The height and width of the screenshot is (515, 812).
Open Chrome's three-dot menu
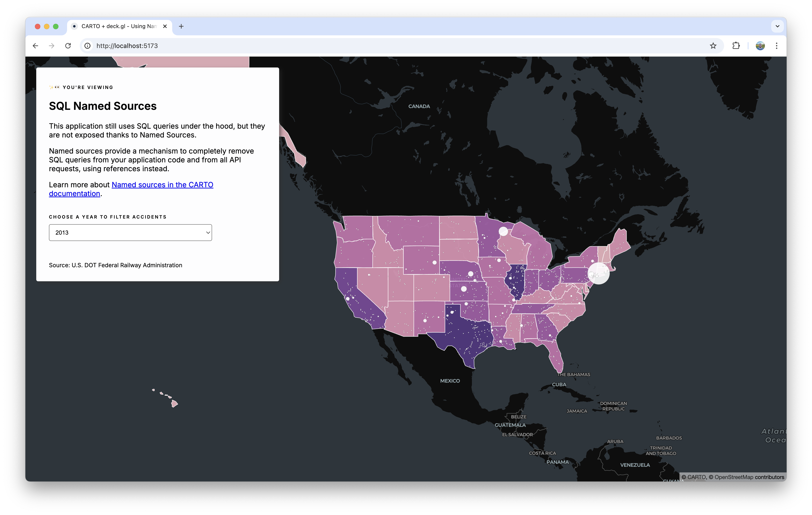pyautogui.click(x=777, y=46)
